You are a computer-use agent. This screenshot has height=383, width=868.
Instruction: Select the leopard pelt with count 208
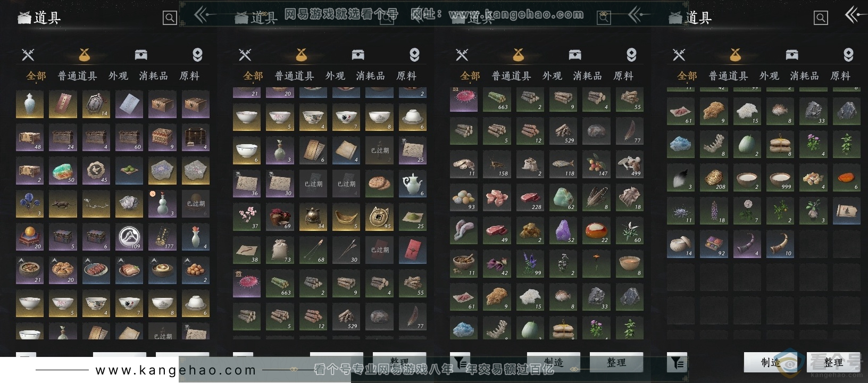714,178
